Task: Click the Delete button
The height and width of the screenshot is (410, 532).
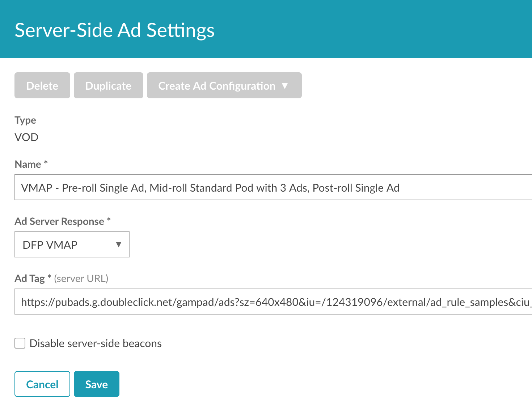Action: click(x=42, y=86)
